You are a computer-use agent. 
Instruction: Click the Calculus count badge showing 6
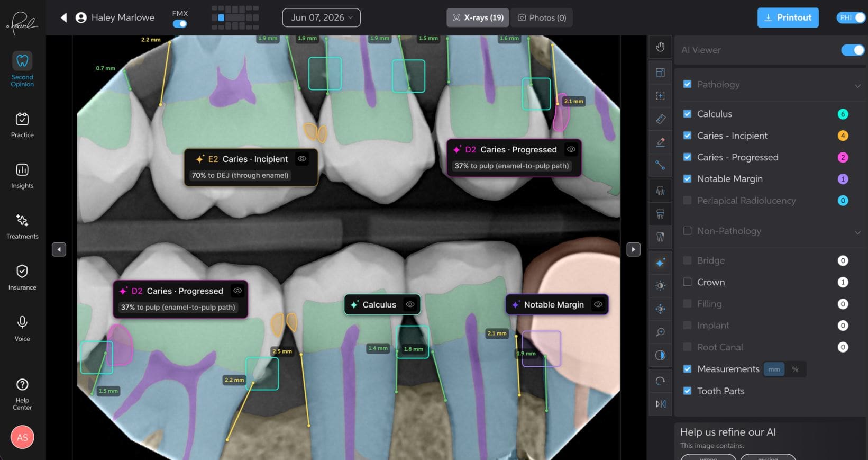[843, 114]
